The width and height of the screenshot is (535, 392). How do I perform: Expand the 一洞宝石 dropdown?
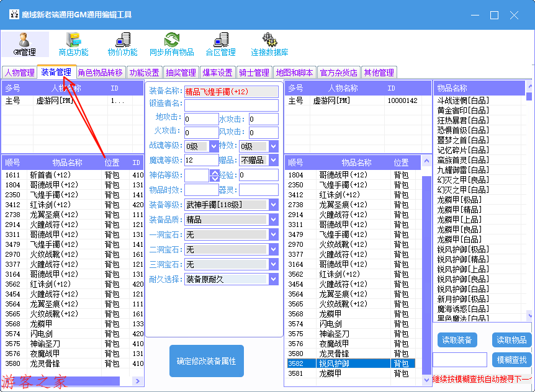[274, 234]
